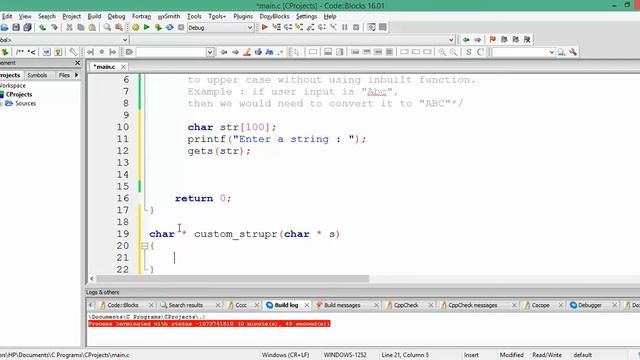Image resolution: width=640 pixels, height=360 pixels.
Task: Close the main.c editor tab
Action: click(x=123, y=66)
